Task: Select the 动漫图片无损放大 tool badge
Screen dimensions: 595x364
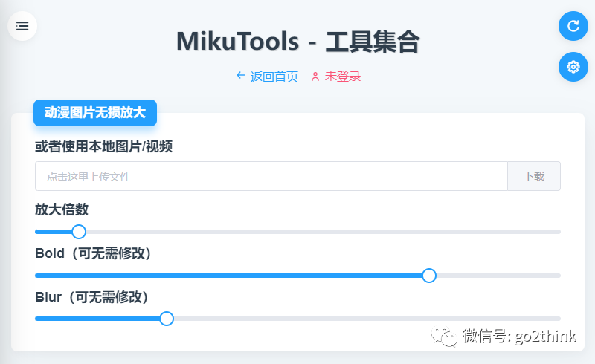Action: 95,113
